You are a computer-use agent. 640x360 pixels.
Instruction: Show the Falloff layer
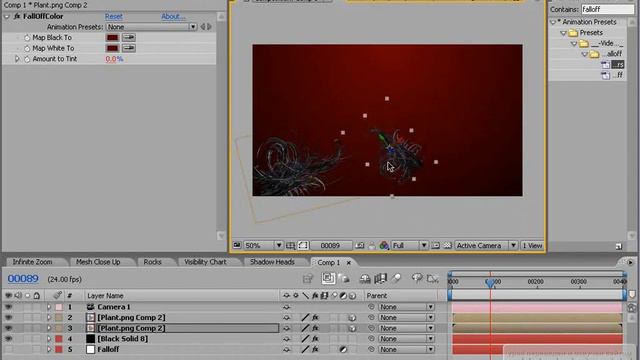(8, 349)
